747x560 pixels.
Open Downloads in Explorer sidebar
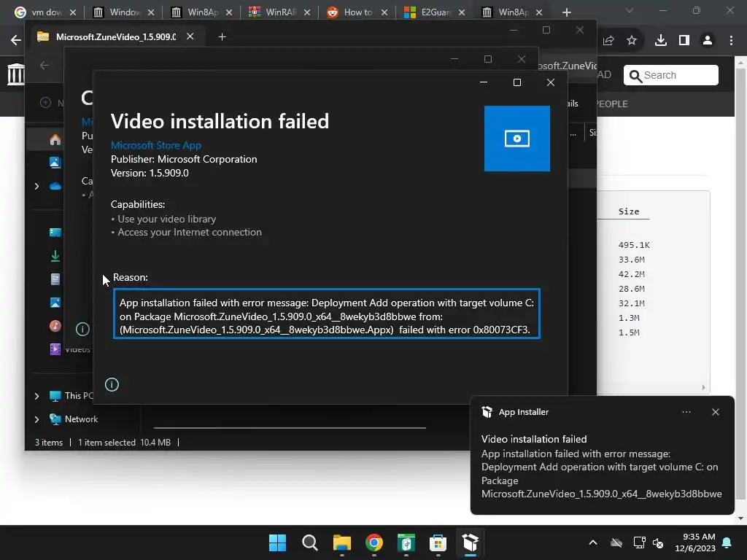point(55,256)
